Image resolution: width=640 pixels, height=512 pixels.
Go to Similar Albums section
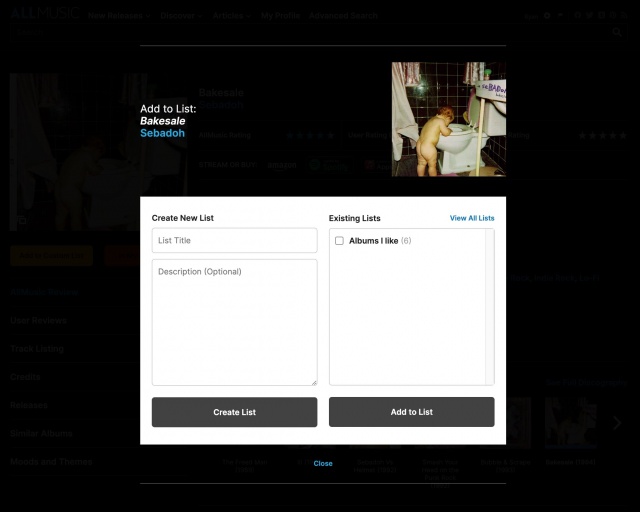coord(41,433)
